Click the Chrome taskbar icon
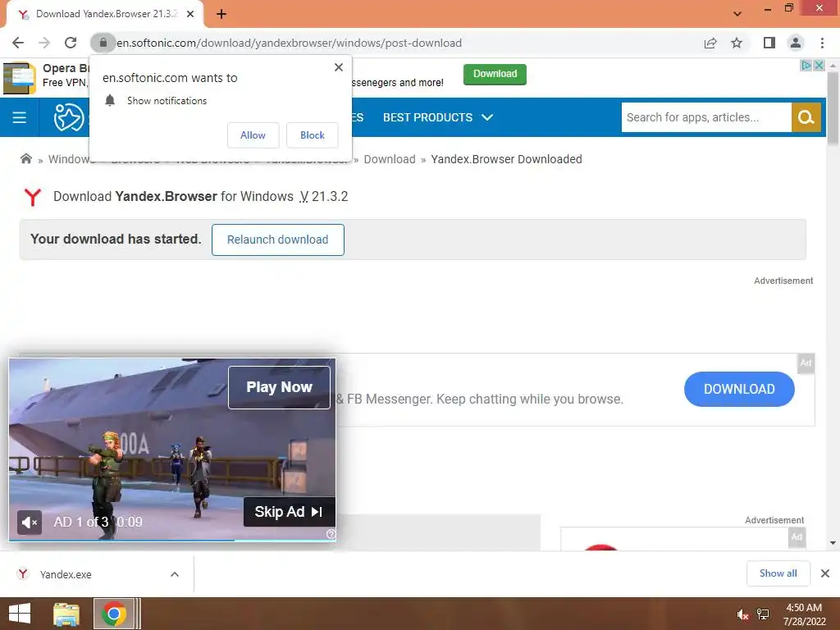840x630 pixels. click(x=113, y=614)
